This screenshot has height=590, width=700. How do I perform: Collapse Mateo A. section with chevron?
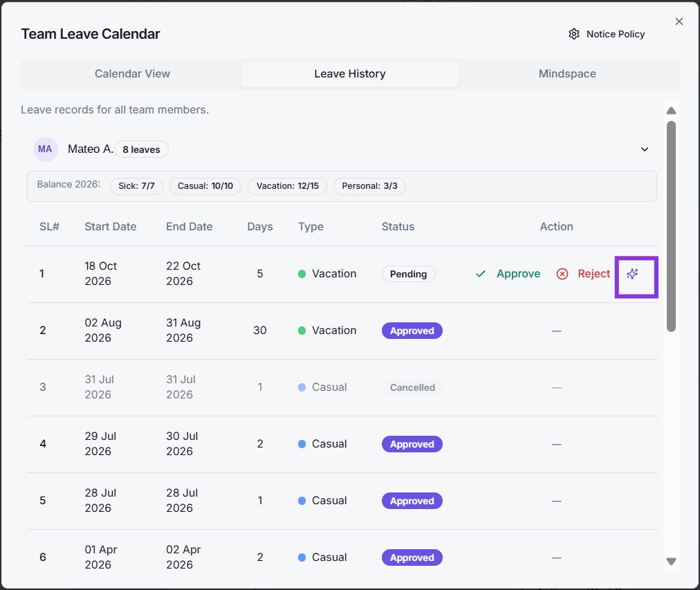tap(644, 149)
